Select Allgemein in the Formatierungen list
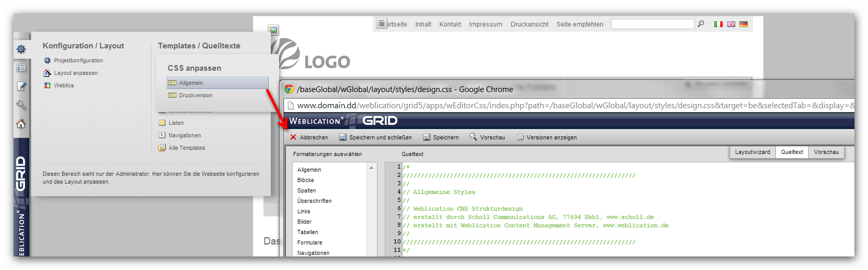Image resolution: width=868 pixels, height=270 pixels. 309,170
